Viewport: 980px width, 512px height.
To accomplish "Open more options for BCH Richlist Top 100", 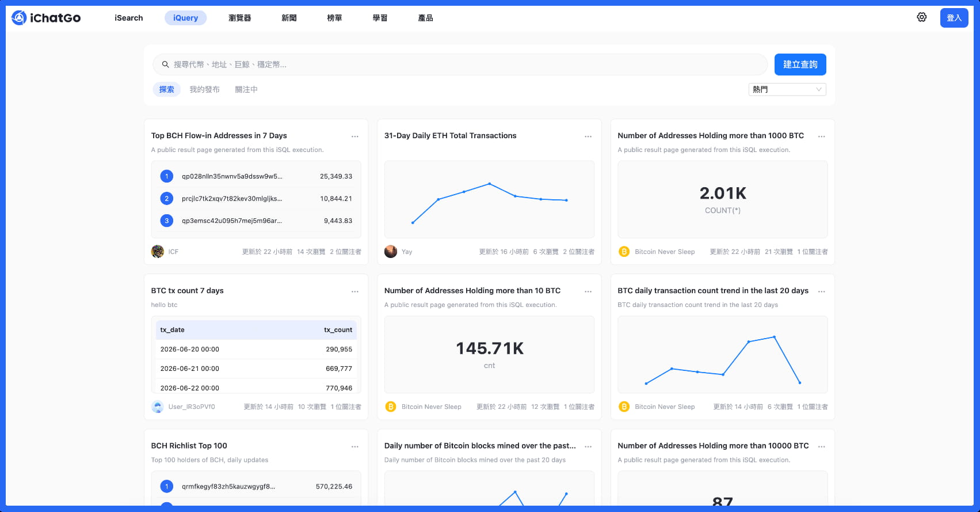I will [355, 446].
